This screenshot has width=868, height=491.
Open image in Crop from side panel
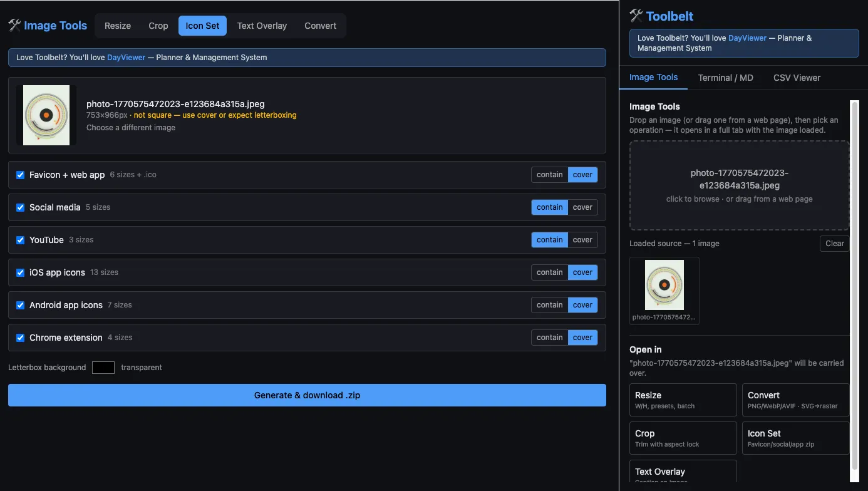[x=683, y=438]
